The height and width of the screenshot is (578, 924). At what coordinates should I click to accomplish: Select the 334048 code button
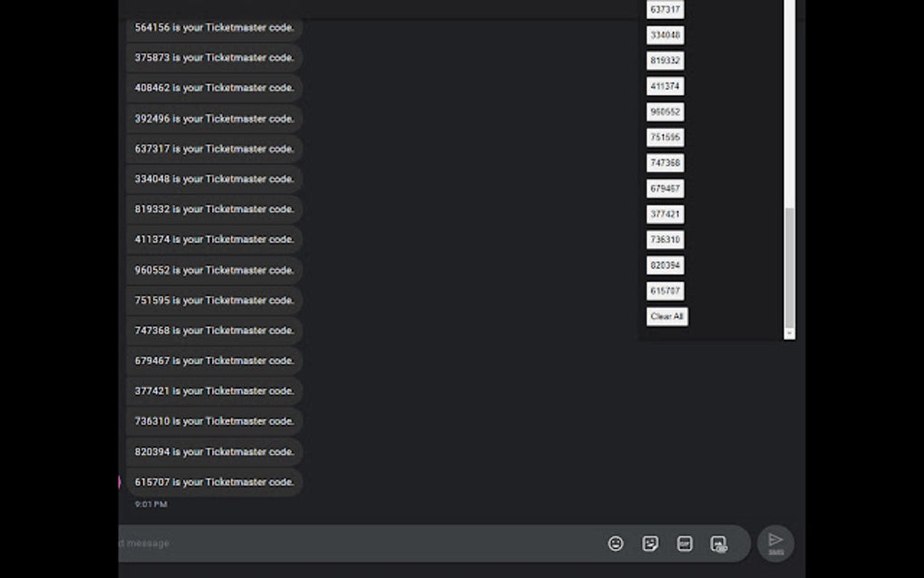(665, 34)
